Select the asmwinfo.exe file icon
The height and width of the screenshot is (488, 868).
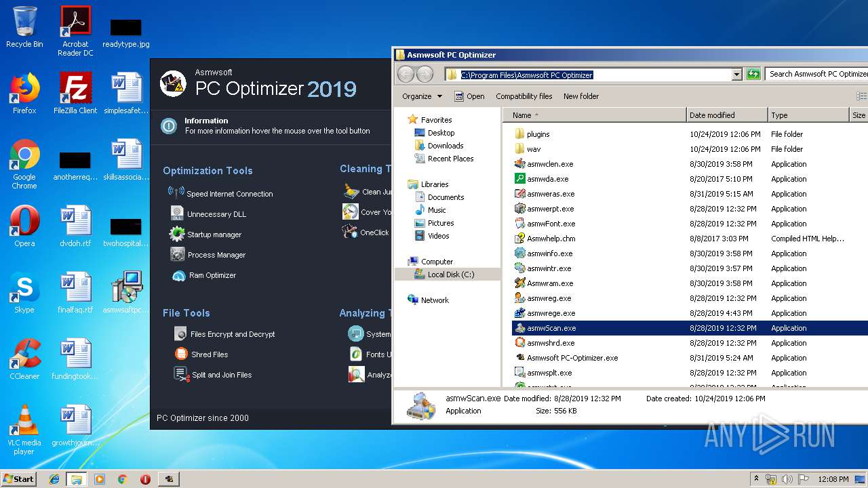tap(519, 253)
